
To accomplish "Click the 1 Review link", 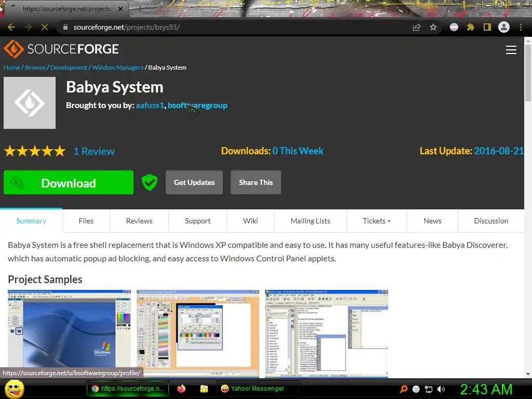I will (x=94, y=151).
